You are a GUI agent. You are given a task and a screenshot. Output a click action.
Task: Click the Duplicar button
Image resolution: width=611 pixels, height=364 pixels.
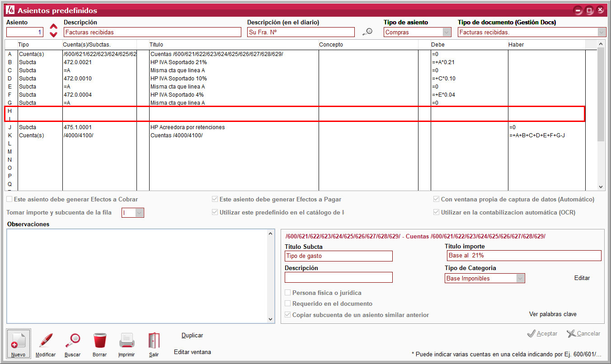[x=192, y=336]
